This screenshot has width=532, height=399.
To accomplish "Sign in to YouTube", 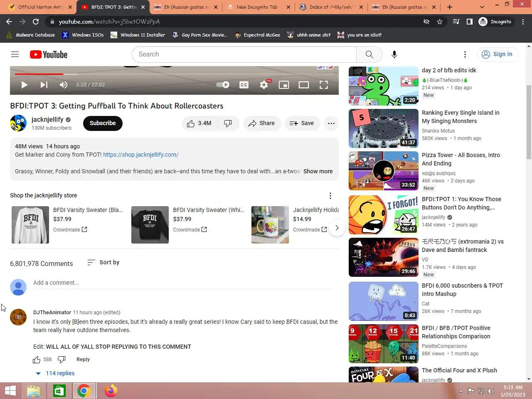I will pyautogui.click(x=498, y=54).
